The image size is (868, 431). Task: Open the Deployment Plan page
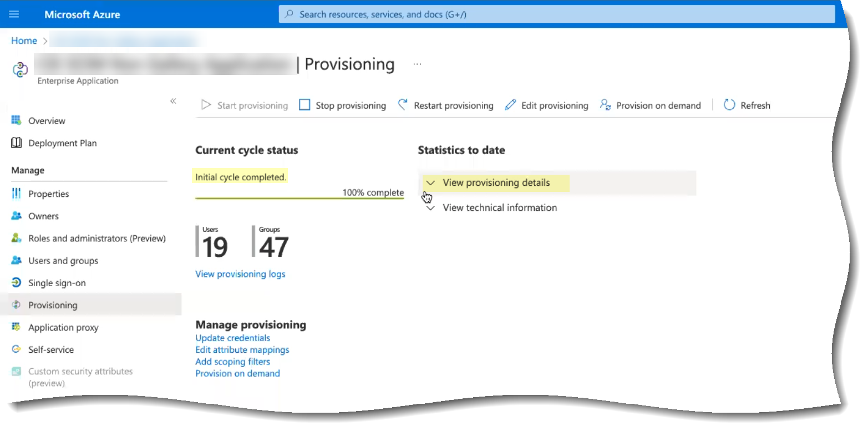tap(62, 143)
